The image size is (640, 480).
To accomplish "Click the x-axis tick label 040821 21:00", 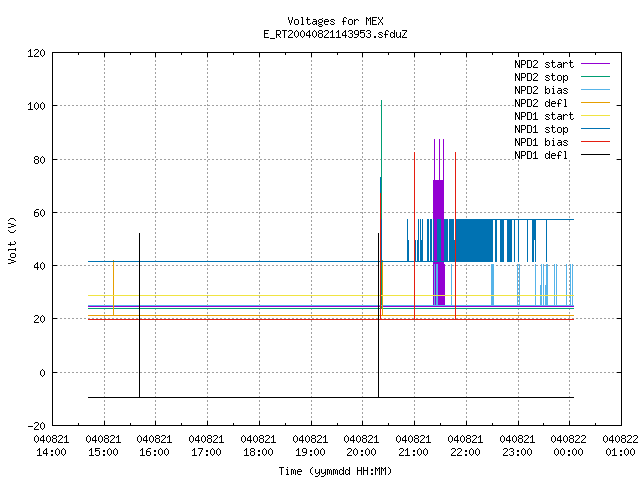I will pyautogui.click(x=413, y=446).
